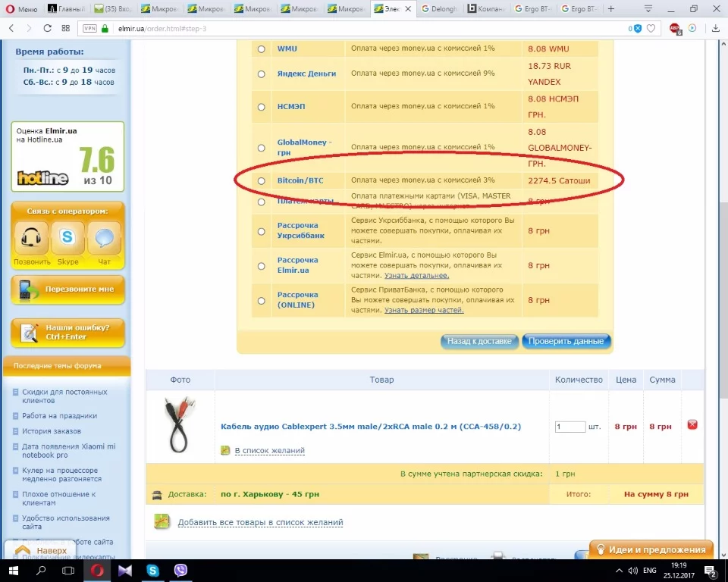The height and width of the screenshot is (582, 728).
Task: Select Яндекс Деньги payment option
Action: (x=261, y=74)
